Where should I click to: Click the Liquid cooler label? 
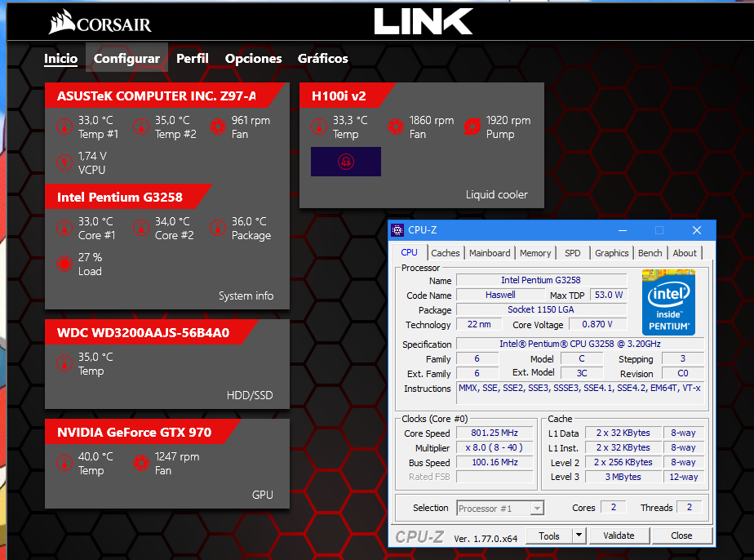click(497, 194)
